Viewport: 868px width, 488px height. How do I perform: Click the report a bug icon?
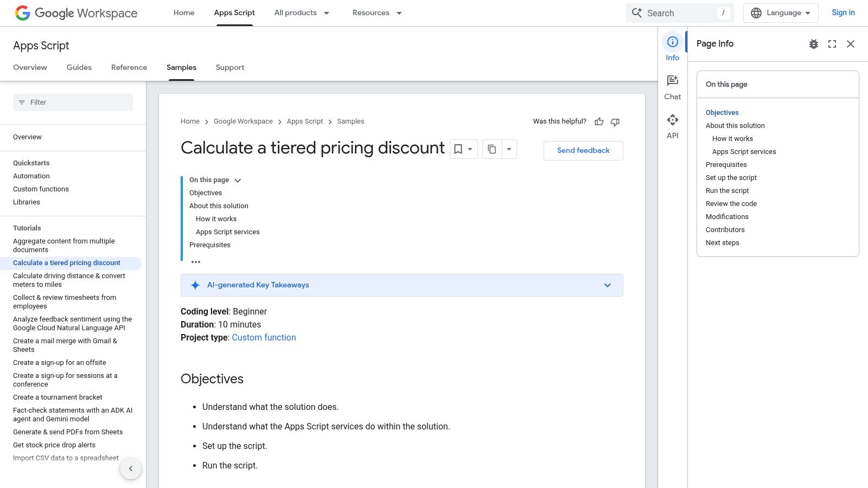[813, 44]
